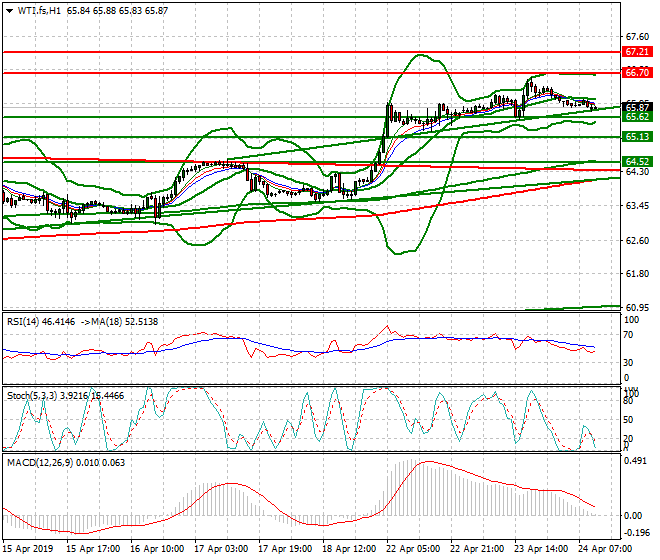
Task: Click the current price 65.87 label
Action: coord(637,107)
